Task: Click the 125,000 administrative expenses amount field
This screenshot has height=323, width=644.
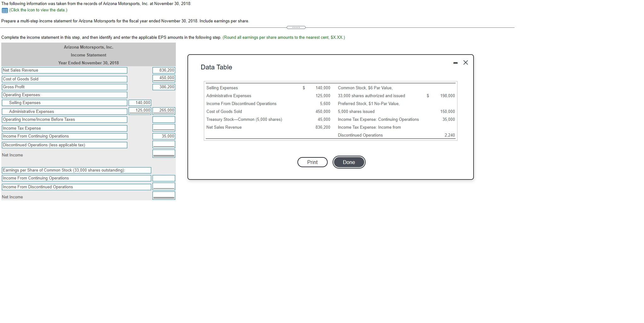Action: 140,111
